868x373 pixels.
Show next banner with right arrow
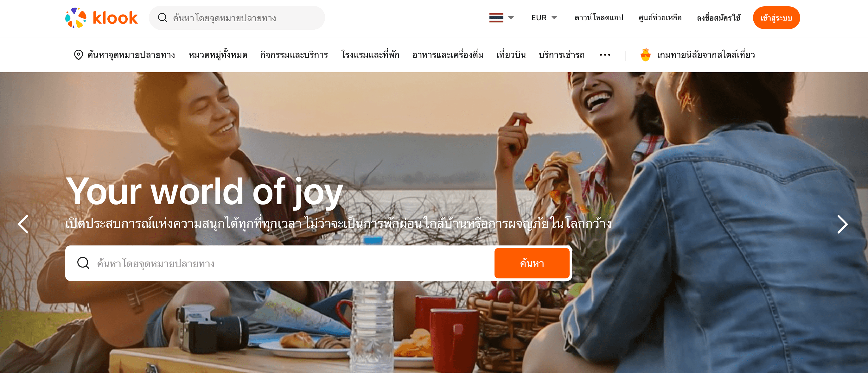pyautogui.click(x=842, y=224)
